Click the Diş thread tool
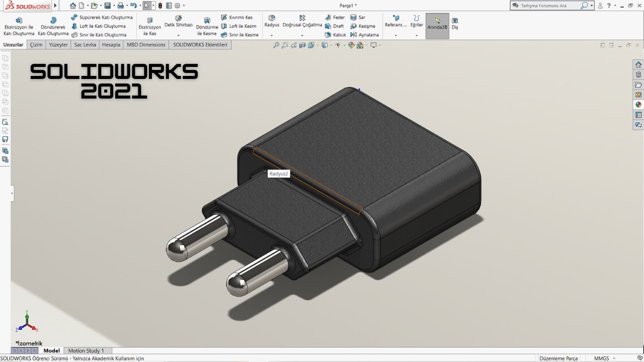 point(455,23)
